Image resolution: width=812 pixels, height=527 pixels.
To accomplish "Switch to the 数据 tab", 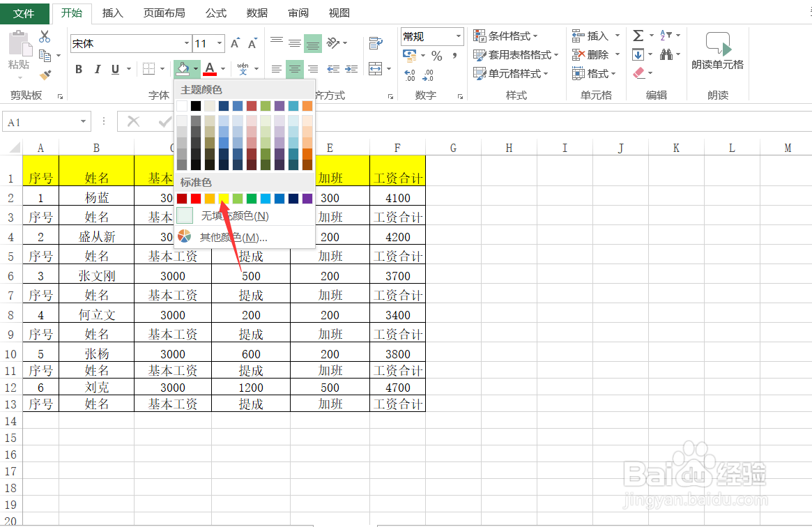I will click(257, 13).
